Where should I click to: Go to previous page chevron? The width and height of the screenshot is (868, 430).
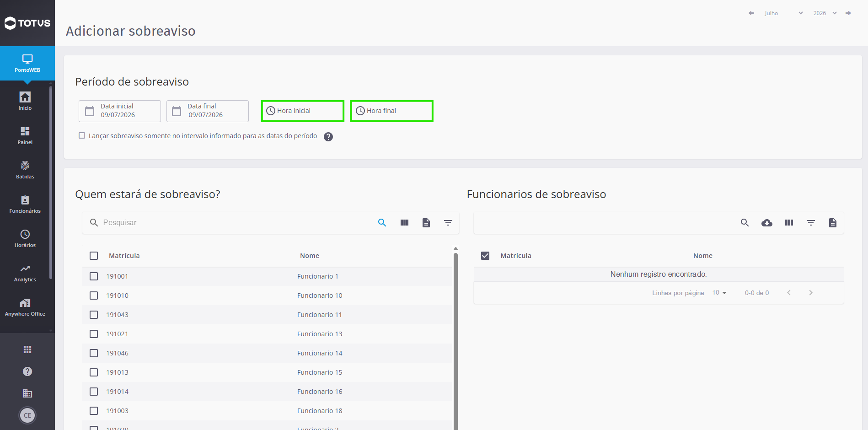pyautogui.click(x=789, y=293)
